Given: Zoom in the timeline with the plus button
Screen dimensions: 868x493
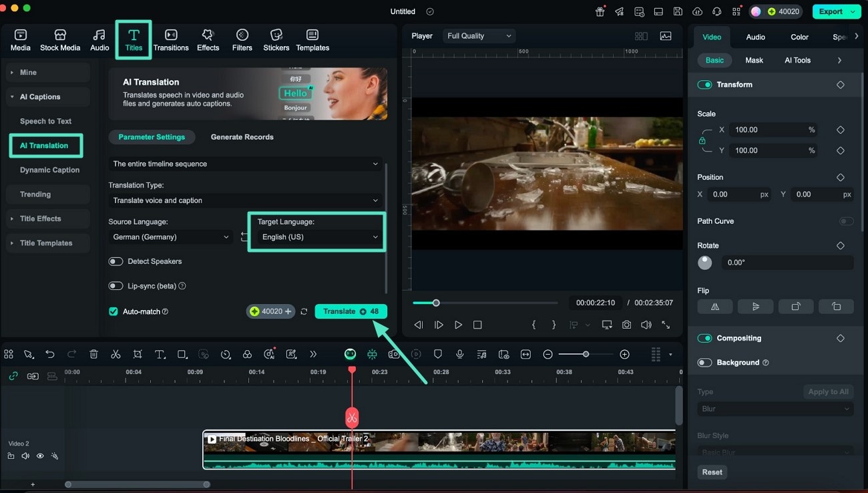Looking at the screenshot, I should click(624, 355).
